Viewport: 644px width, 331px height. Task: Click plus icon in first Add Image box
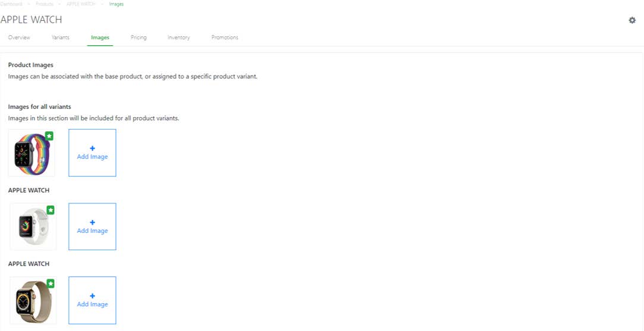point(92,149)
